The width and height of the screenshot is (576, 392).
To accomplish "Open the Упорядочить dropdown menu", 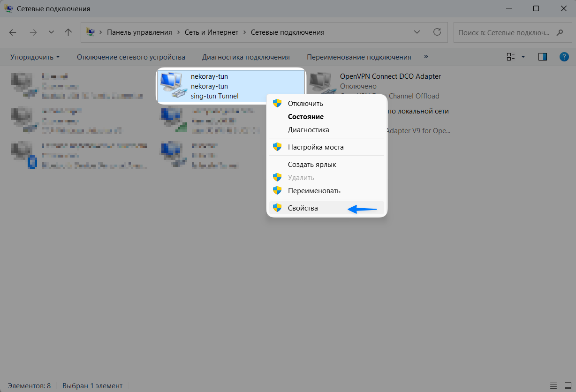I will tap(35, 57).
